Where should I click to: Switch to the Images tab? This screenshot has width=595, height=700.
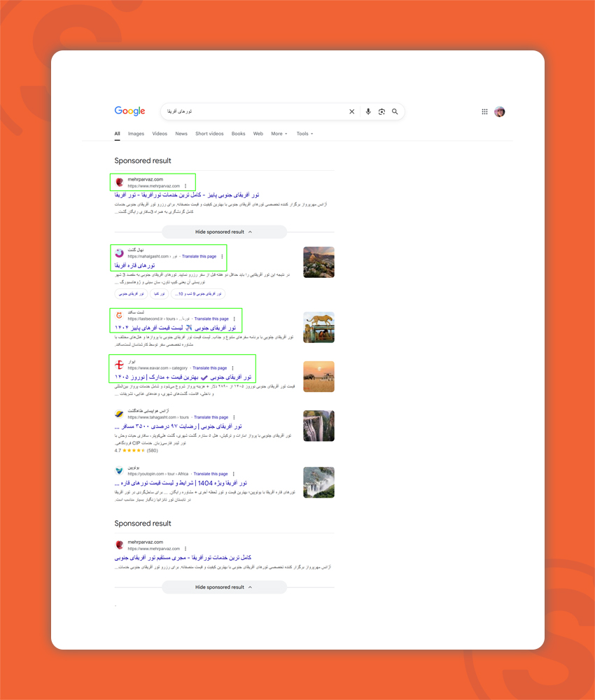point(136,134)
